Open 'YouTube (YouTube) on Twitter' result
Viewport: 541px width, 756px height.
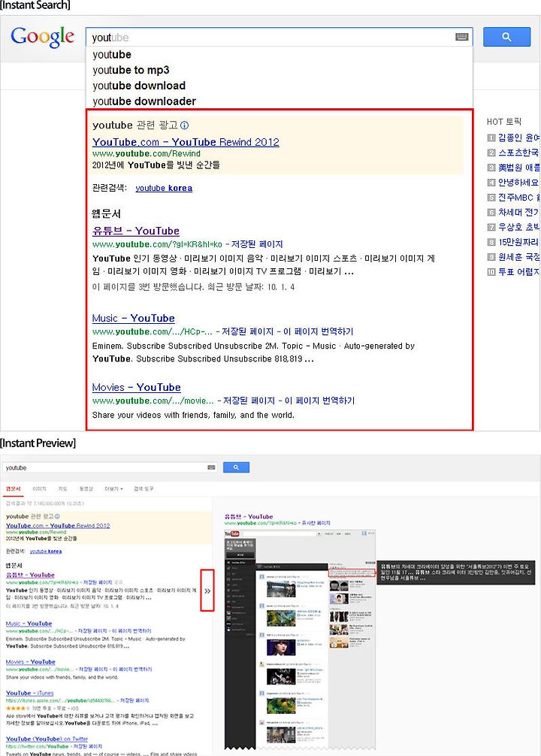click(47, 739)
